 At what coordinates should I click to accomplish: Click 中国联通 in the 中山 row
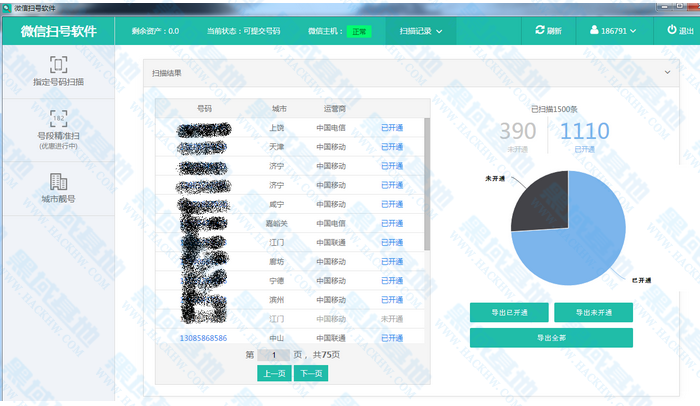pos(331,338)
